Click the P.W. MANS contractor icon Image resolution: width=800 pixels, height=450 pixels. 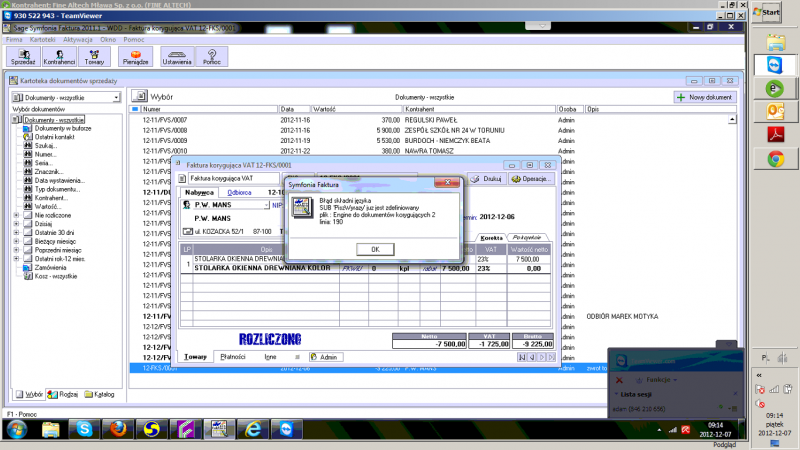tap(187, 205)
